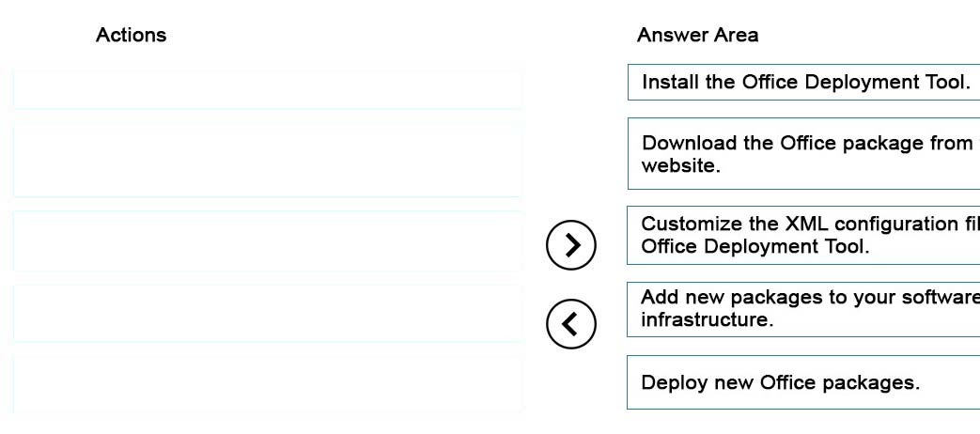Click the topmost empty slot under Actions
The width and height of the screenshot is (980, 434).
(x=268, y=89)
